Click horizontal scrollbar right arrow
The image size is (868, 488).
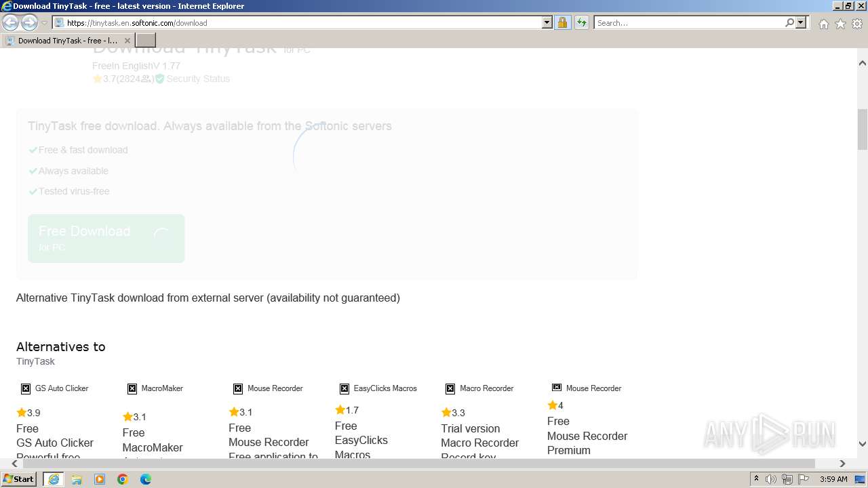tap(842, 464)
